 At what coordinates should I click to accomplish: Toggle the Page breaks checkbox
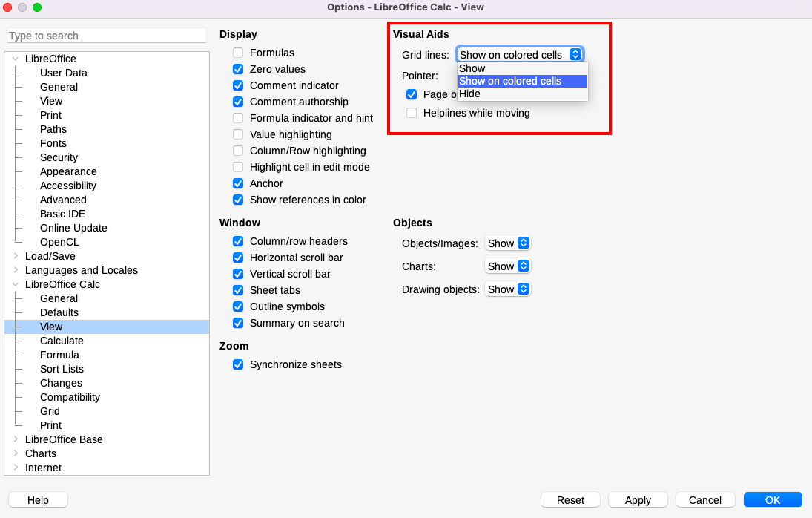[412, 94]
